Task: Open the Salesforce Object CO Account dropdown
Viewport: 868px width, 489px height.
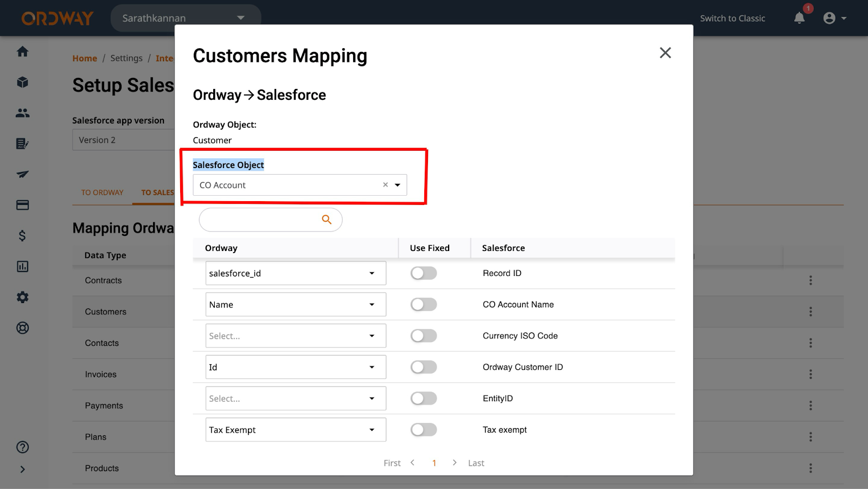Action: [x=299, y=185]
